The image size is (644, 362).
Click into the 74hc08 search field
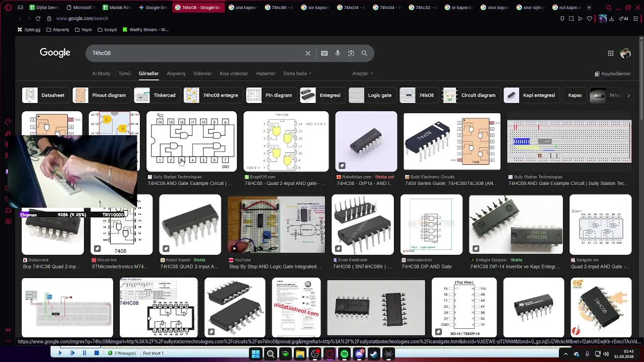[x=196, y=53]
